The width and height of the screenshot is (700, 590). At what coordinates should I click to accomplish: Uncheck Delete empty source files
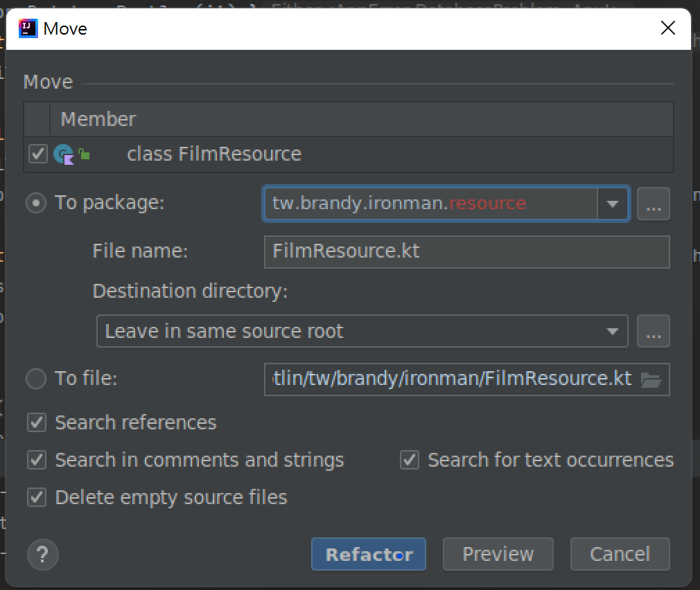click(37, 497)
